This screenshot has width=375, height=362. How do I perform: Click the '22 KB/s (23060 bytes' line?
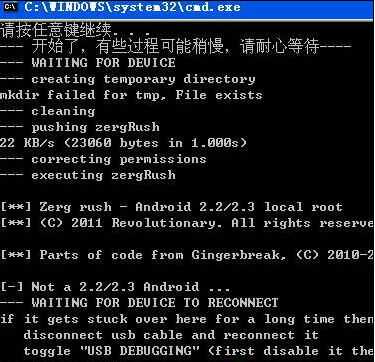coord(123,143)
